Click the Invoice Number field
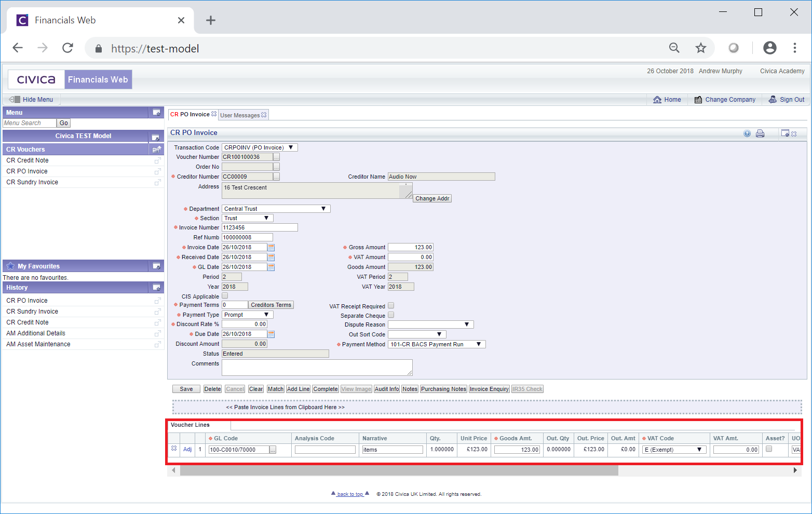The height and width of the screenshot is (514, 812). [x=260, y=227]
